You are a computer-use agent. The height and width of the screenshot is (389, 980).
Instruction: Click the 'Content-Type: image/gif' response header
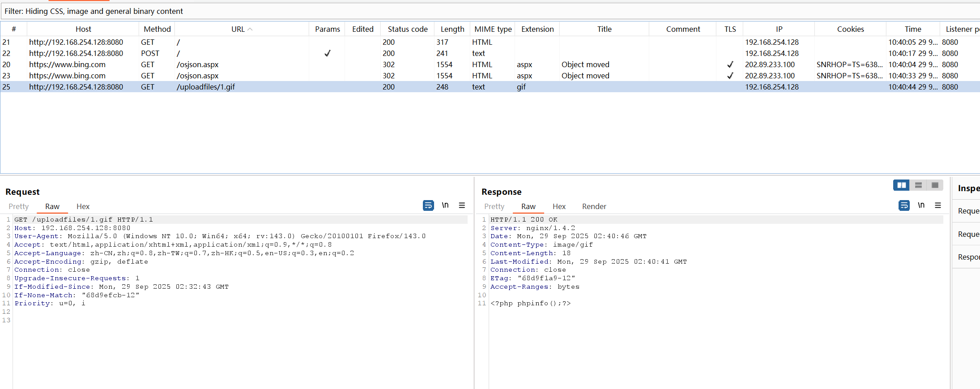pyautogui.click(x=541, y=244)
